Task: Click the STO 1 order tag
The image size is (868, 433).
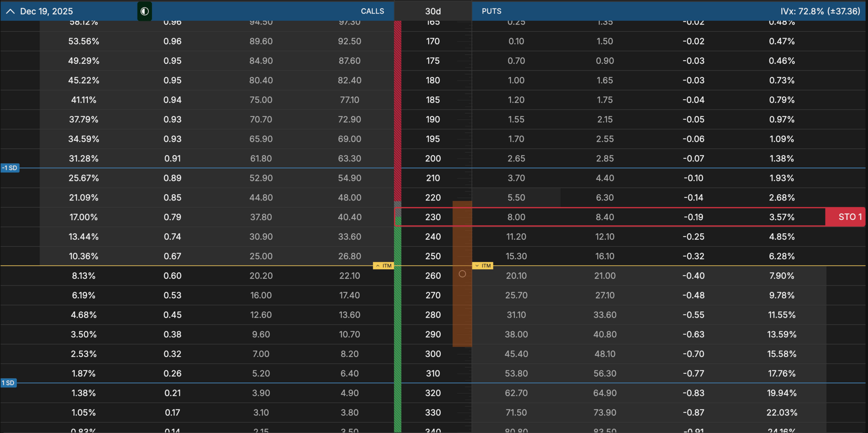Action: (x=845, y=217)
